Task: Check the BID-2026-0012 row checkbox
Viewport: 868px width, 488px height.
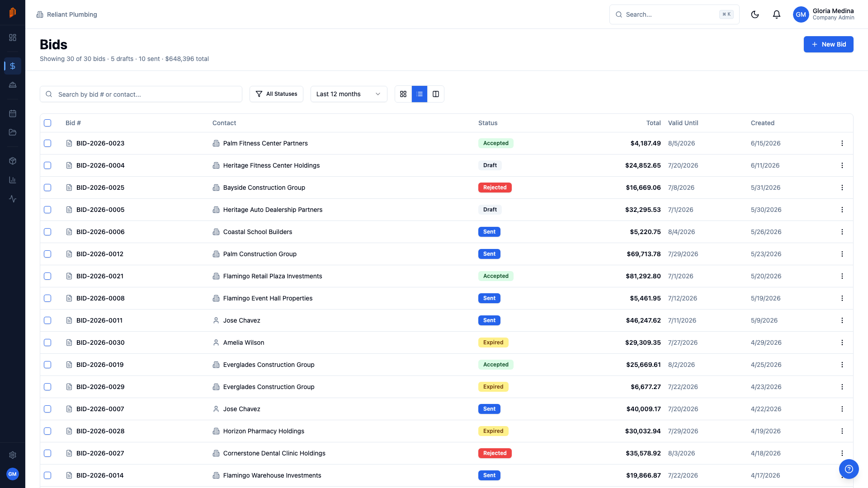Action: click(47, 254)
